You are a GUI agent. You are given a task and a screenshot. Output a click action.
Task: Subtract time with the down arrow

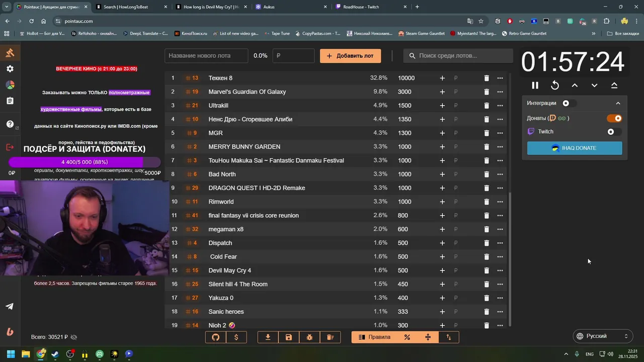tap(594, 85)
